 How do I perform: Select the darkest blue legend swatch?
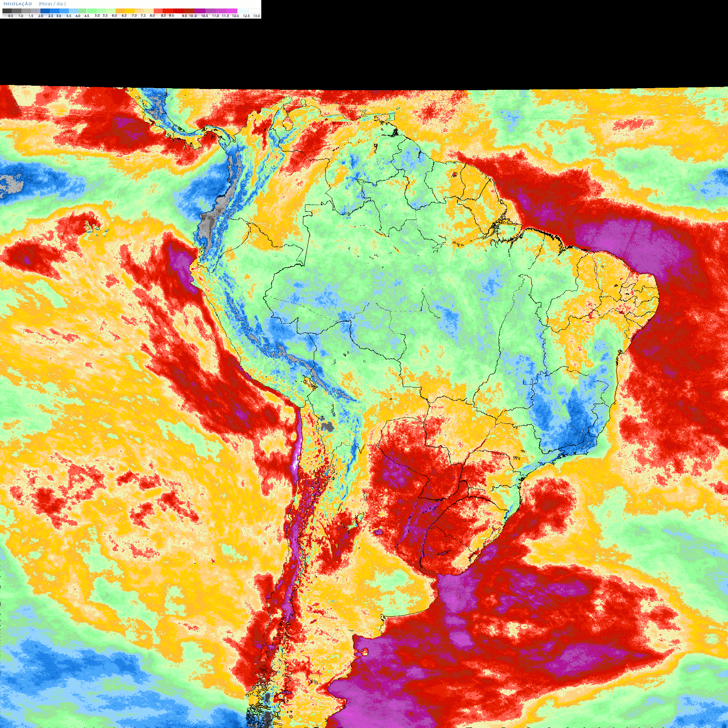[x=45, y=11]
